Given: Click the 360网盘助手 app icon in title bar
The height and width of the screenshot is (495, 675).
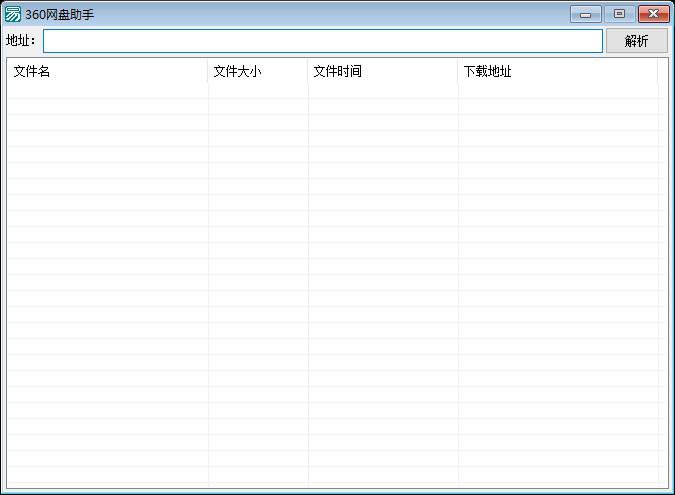Looking at the screenshot, I should pos(13,14).
